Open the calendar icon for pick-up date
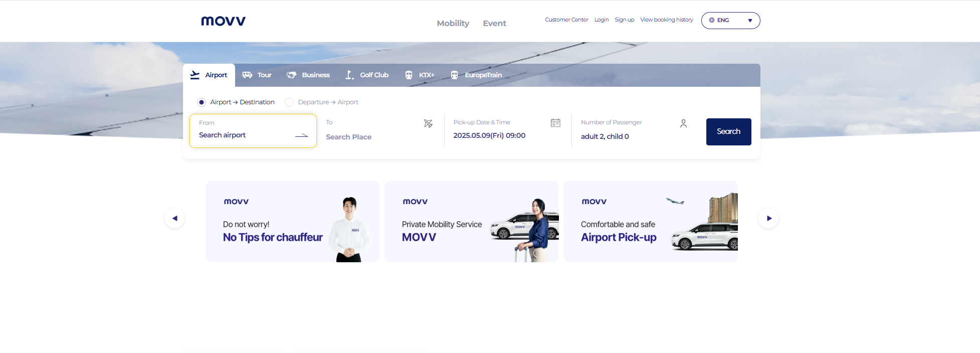980x353 pixels. 555,123
